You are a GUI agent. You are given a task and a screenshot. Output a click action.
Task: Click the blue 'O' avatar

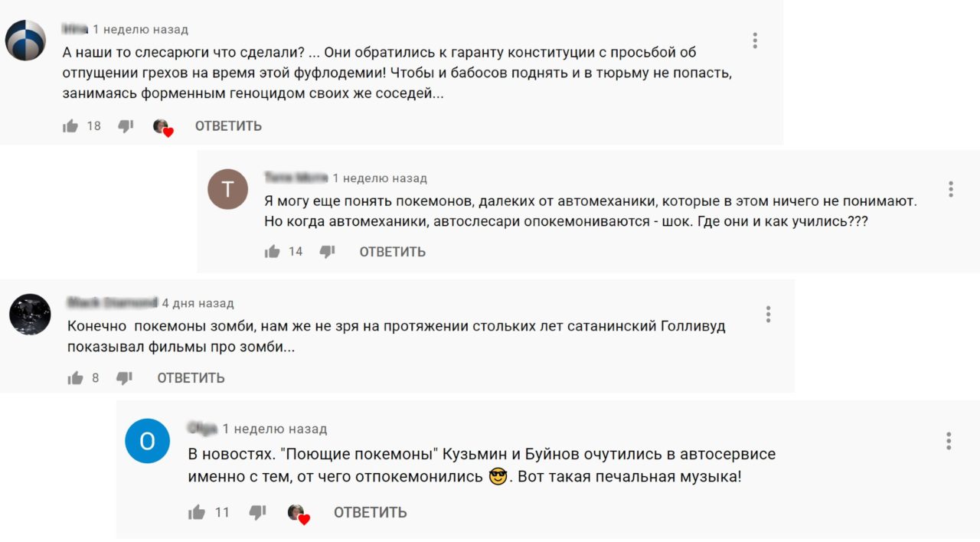click(147, 441)
